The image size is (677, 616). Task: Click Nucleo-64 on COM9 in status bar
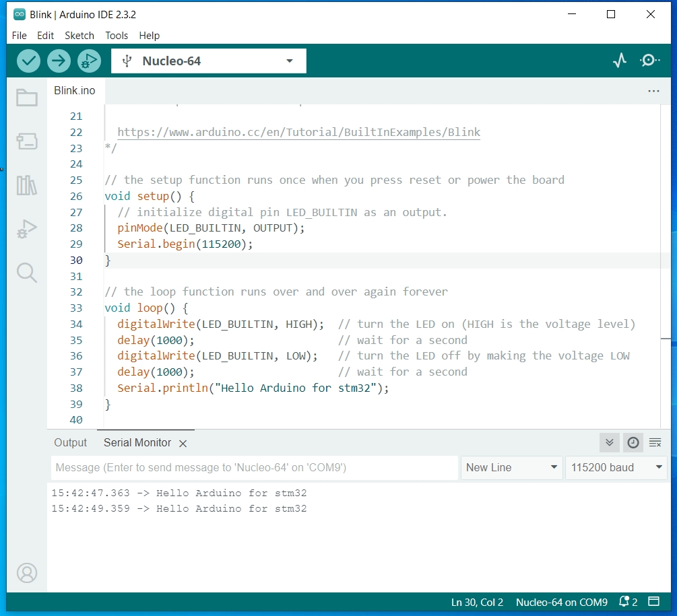[561, 602]
